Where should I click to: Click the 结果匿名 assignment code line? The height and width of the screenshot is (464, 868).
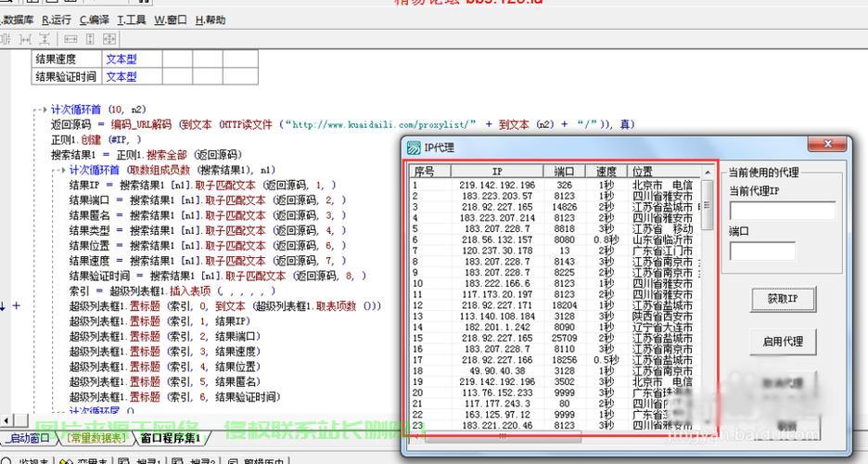[x=208, y=215]
